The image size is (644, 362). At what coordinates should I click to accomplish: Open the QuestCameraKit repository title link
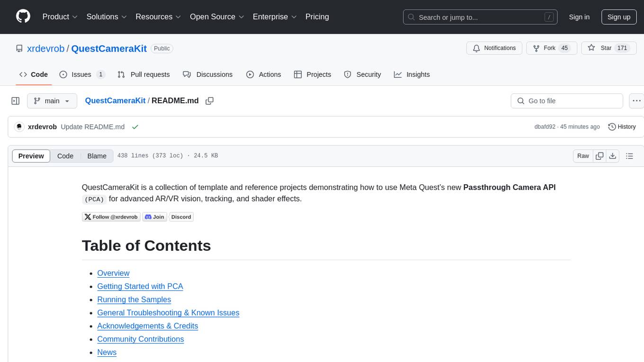click(109, 48)
